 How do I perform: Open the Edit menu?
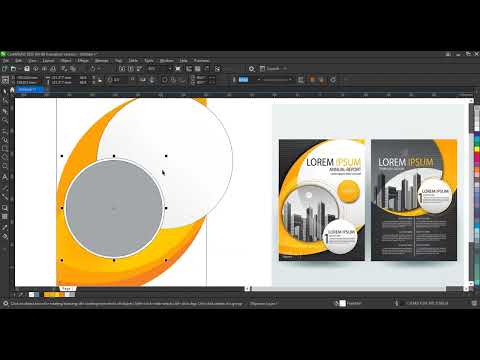click(18, 61)
